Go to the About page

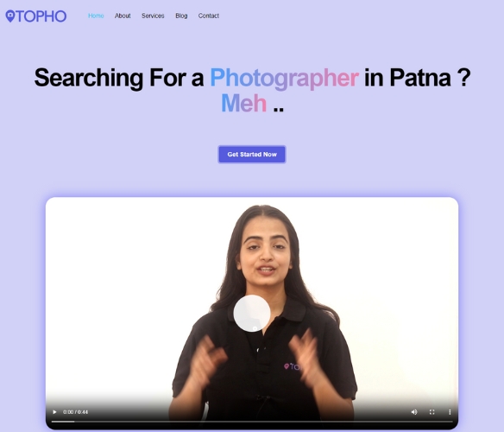(x=123, y=16)
